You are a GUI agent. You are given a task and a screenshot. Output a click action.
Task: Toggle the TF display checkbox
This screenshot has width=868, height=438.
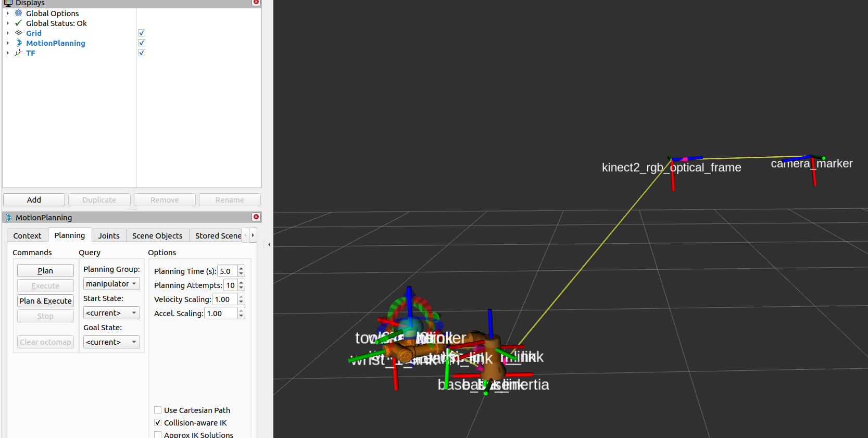[141, 53]
